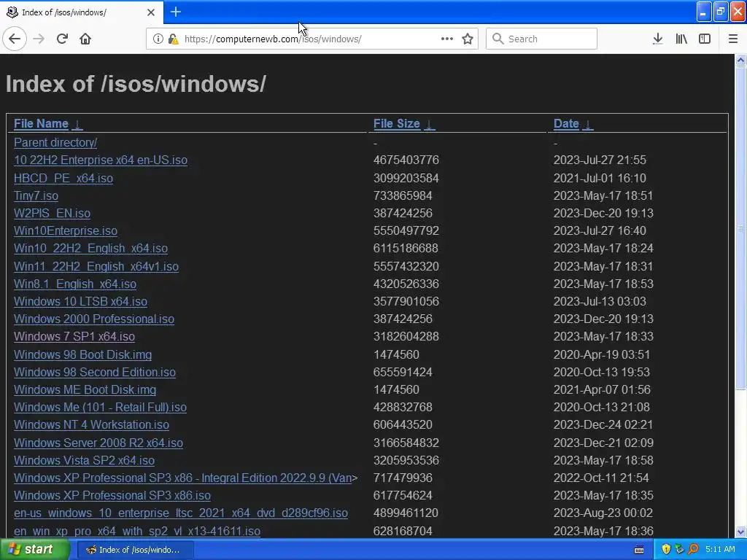The width and height of the screenshot is (747, 560).
Task: Go back with the browser back arrow
Action: (x=15, y=39)
